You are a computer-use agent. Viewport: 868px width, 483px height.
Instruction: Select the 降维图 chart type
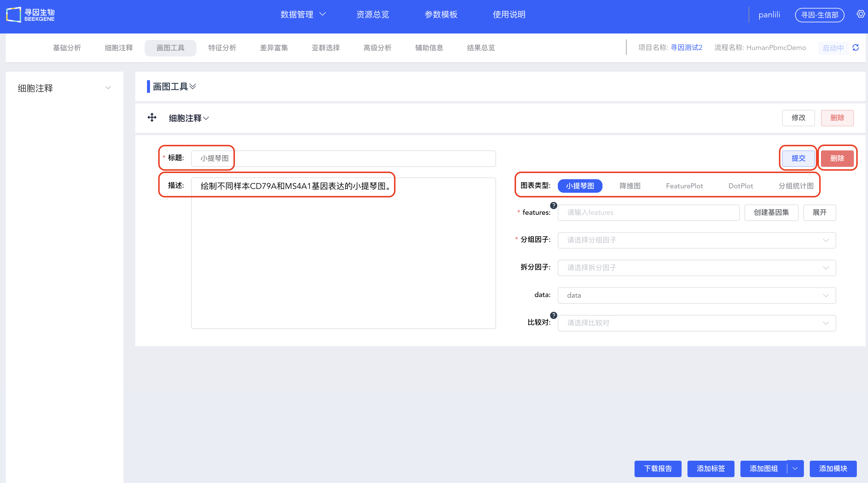pyautogui.click(x=630, y=186)
